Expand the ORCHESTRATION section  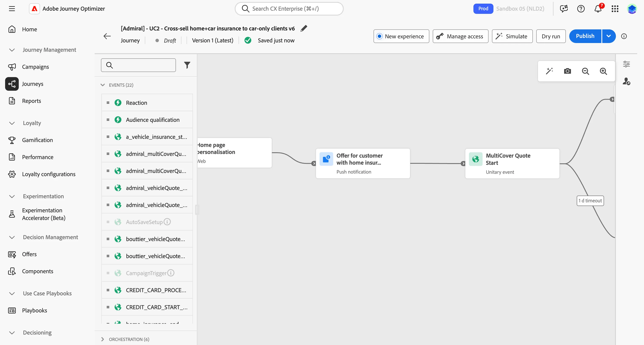point(102,339)
